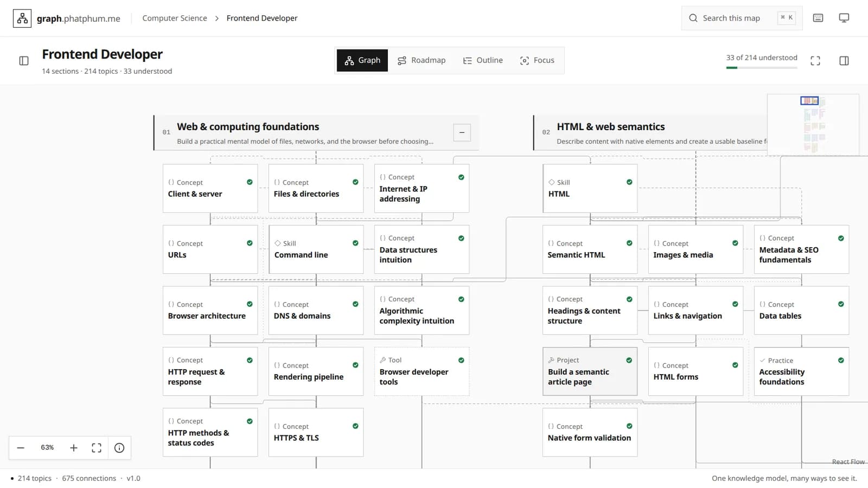Toggle the left sidebar panel icon

tap(24, 61)
